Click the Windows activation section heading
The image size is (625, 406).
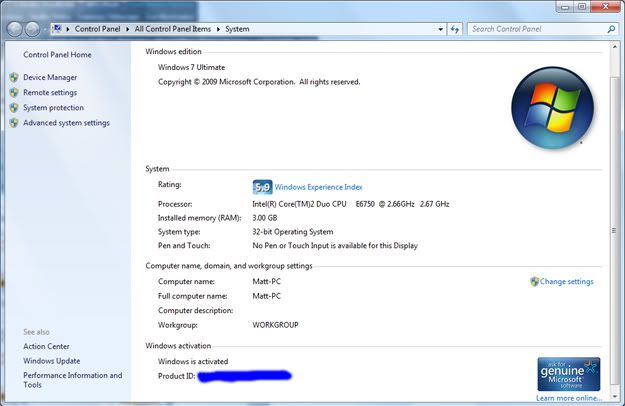coord(178,346)
